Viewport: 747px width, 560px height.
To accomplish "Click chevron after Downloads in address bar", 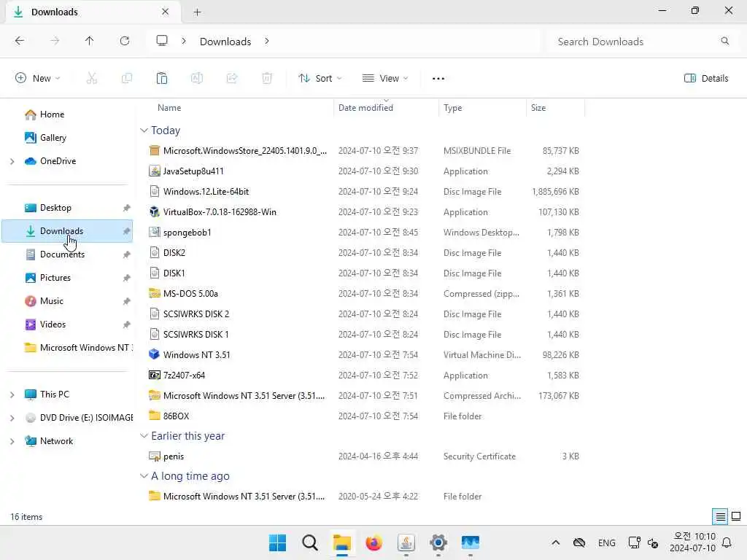I will click(267, 41).
